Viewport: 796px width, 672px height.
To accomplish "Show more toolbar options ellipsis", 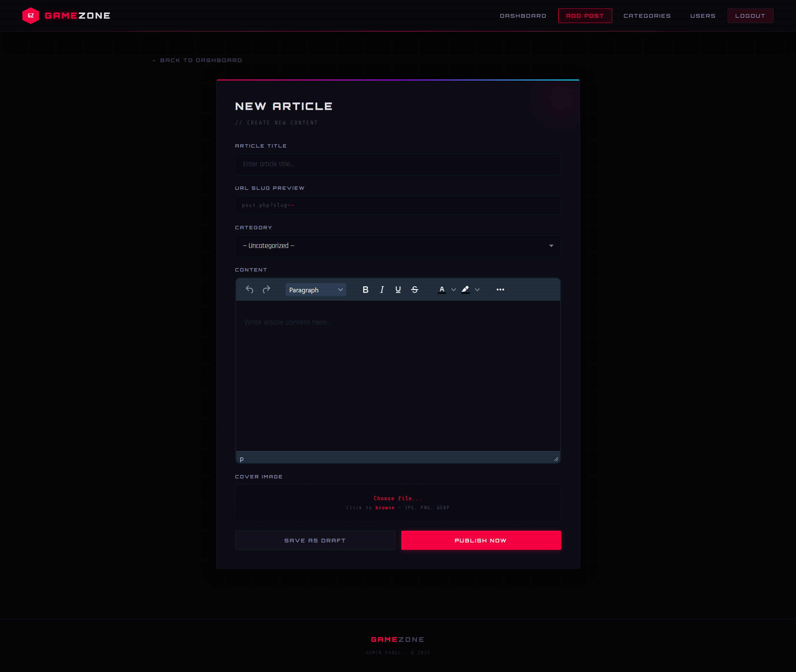I will pyautogui.click(x=500, y=290).
